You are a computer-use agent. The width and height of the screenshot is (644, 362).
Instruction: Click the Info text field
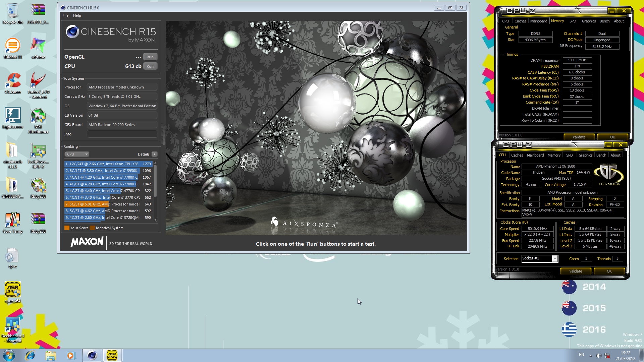pos(122,134)
